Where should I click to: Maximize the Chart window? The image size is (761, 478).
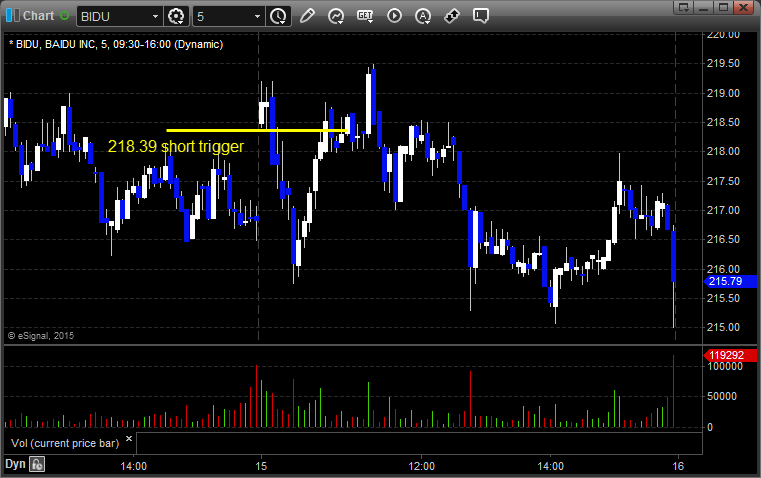pyautogui.click(x=723, y=7)
